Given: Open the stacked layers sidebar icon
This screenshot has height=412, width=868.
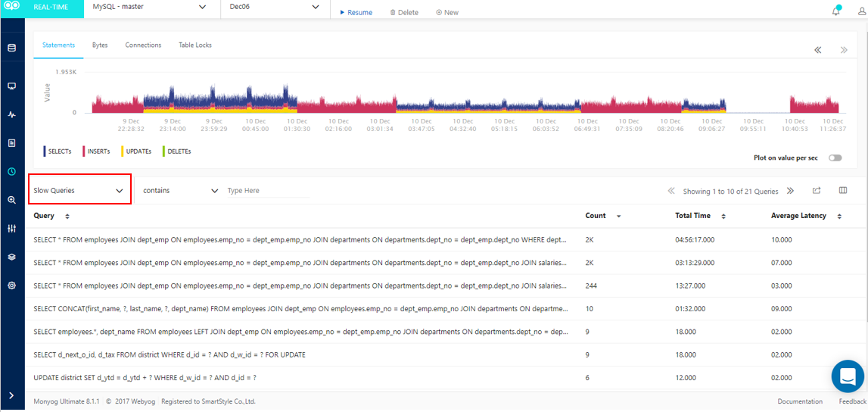Looking at the screenshot, I should coord(11,257).
